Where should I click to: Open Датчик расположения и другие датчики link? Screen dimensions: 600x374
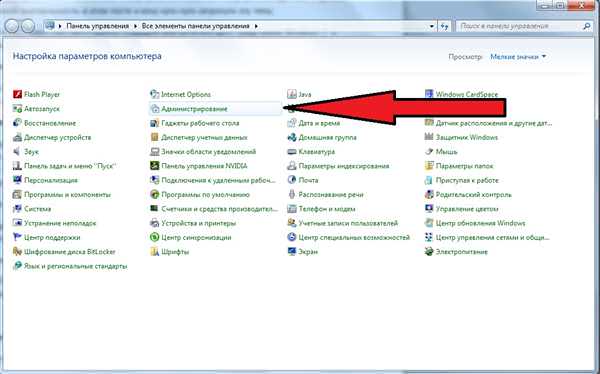click(494, 123)
